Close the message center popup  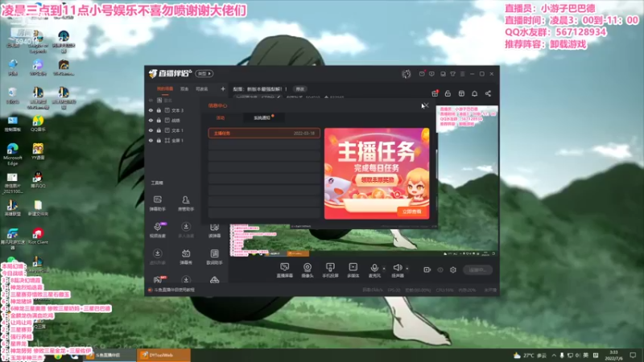click(426, 105)
